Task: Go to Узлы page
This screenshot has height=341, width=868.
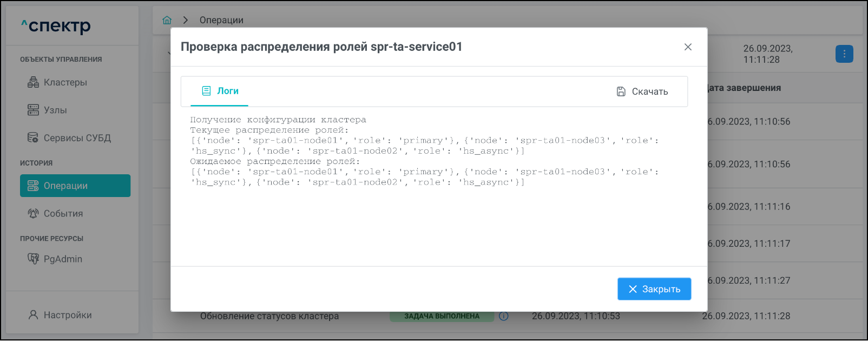Action: click(x=55, y=110)
